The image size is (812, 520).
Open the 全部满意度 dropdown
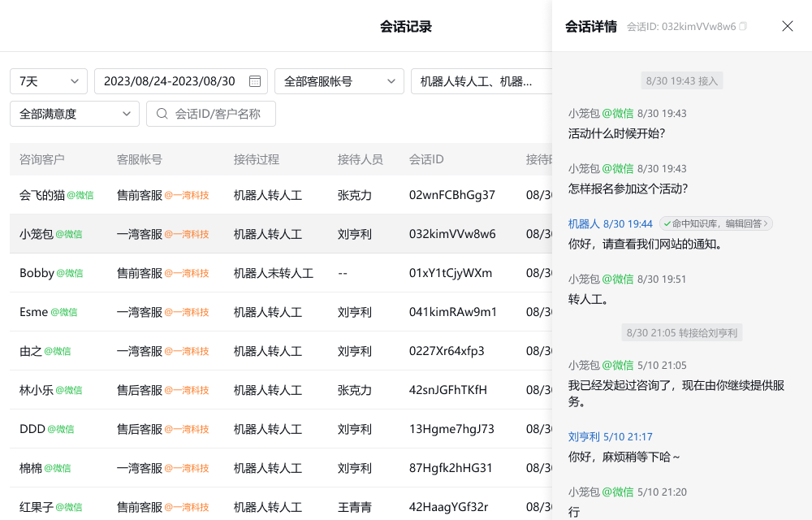(75, 114)
